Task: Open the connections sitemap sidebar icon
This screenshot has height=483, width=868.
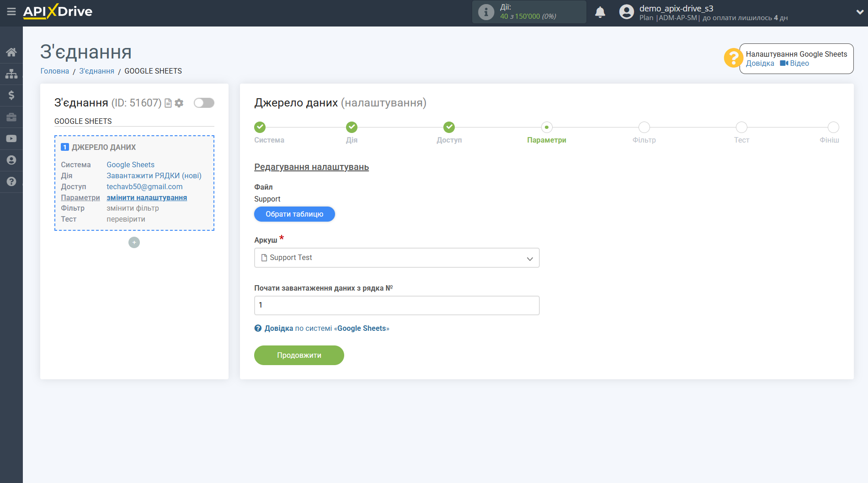Action: click(11, 74)
